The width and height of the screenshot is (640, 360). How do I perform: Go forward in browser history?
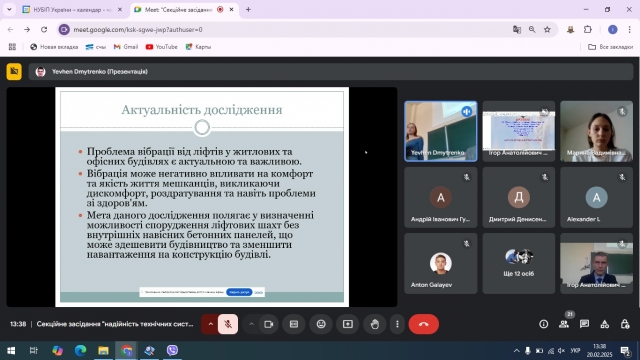pos(27,29)
